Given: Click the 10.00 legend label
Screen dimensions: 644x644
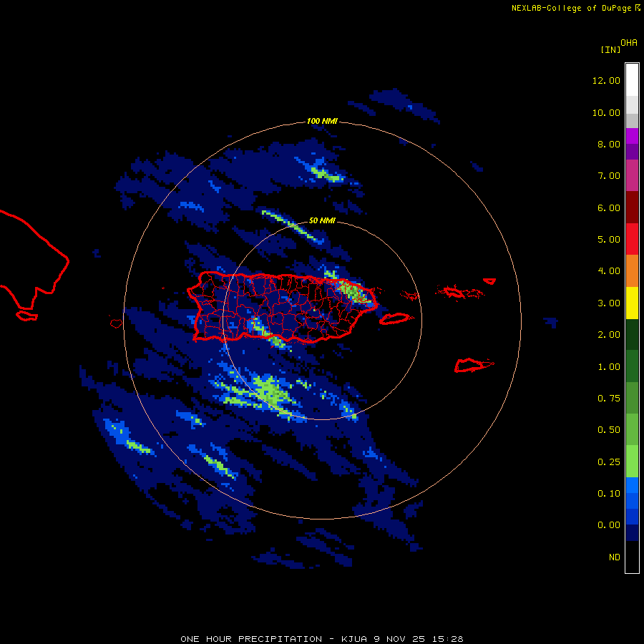Looking at the screenshot, I should click(x=606, y=112).
